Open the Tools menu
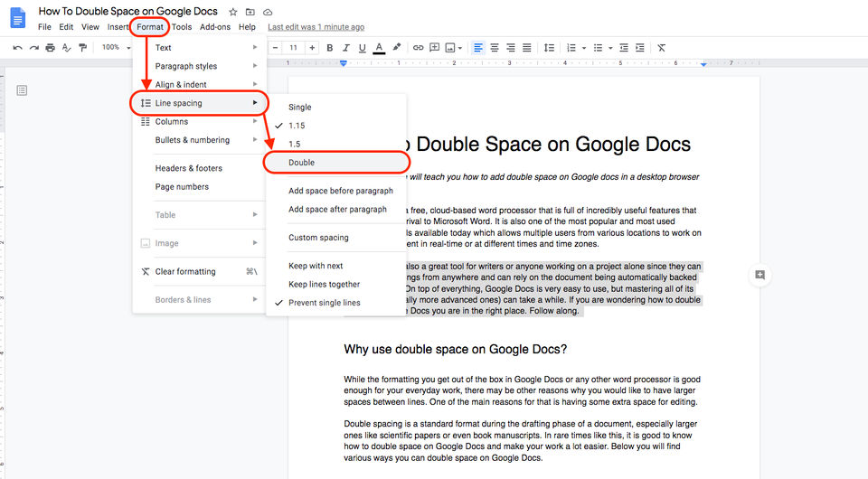Viewport: 868px width, 479px height. point(182,26)
